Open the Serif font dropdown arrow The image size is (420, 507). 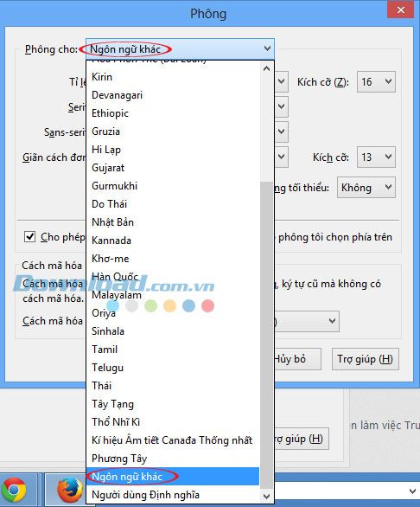click(282, 106)
